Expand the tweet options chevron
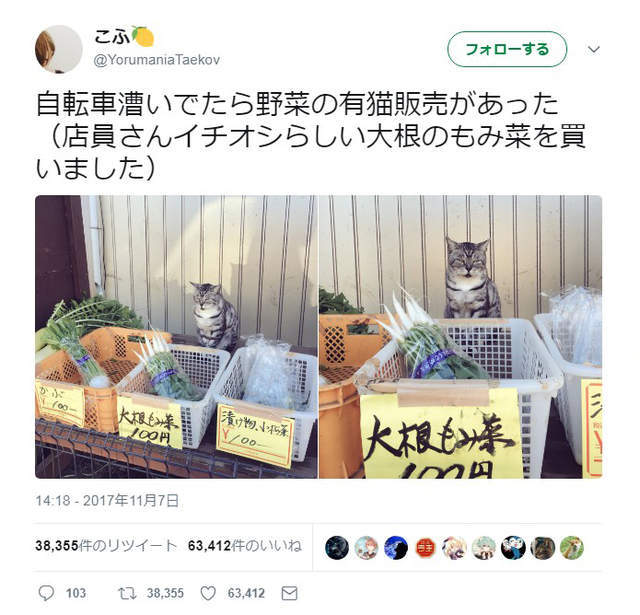The width and height of the screenshot is (640, 615). coord(593,49)
